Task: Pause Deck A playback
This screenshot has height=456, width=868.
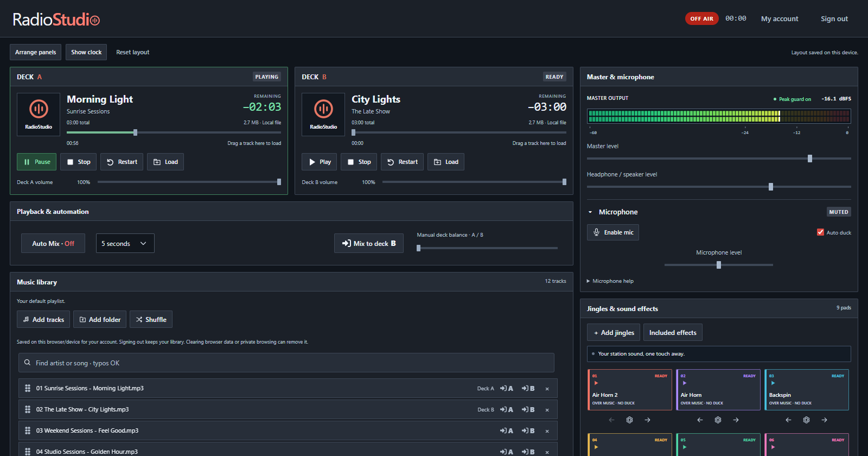Action: coord(36,162)
